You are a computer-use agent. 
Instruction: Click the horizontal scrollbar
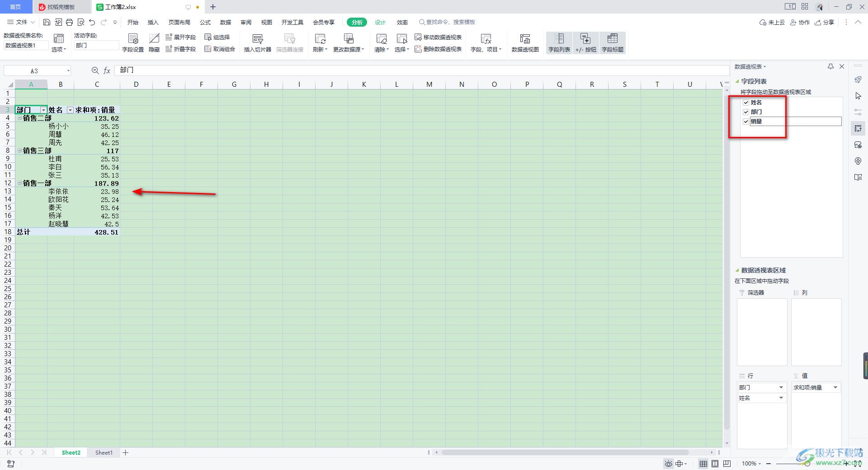565,452
